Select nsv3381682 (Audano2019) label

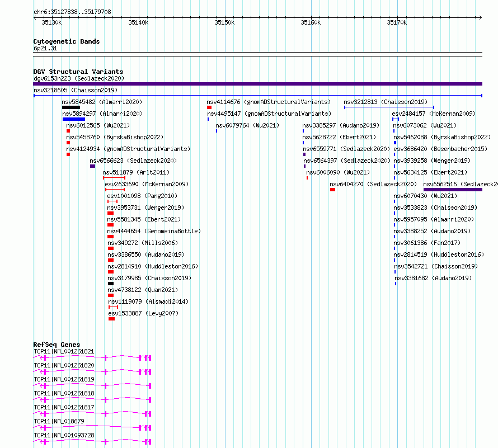pyautogui.click(x=433, y=278)
